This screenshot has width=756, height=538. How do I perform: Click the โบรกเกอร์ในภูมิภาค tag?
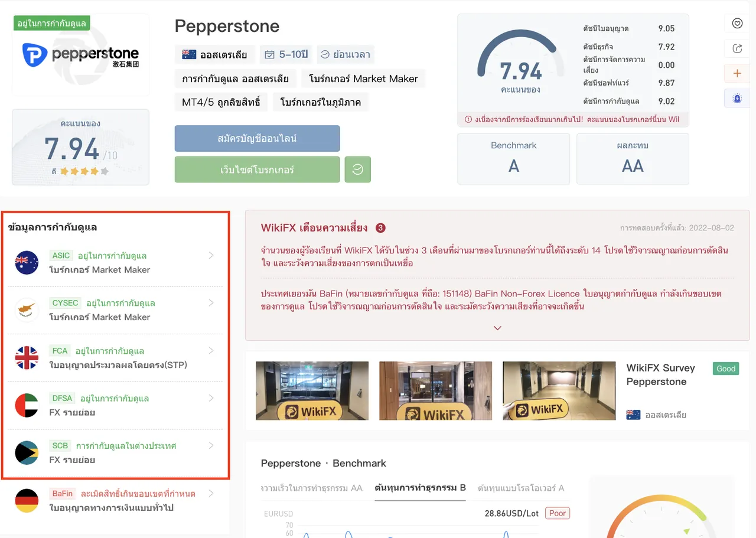321,102
